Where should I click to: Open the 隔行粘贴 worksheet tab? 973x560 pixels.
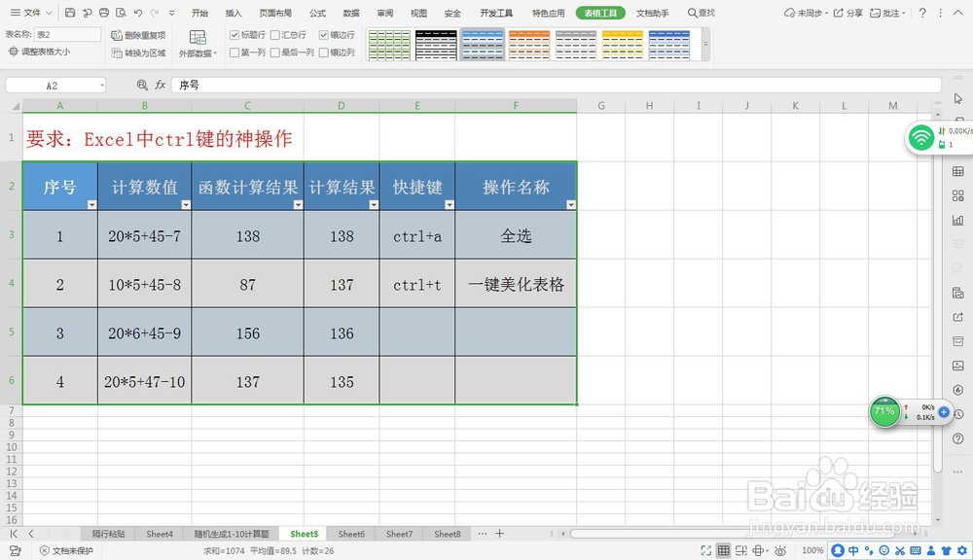tap(109, 534)
